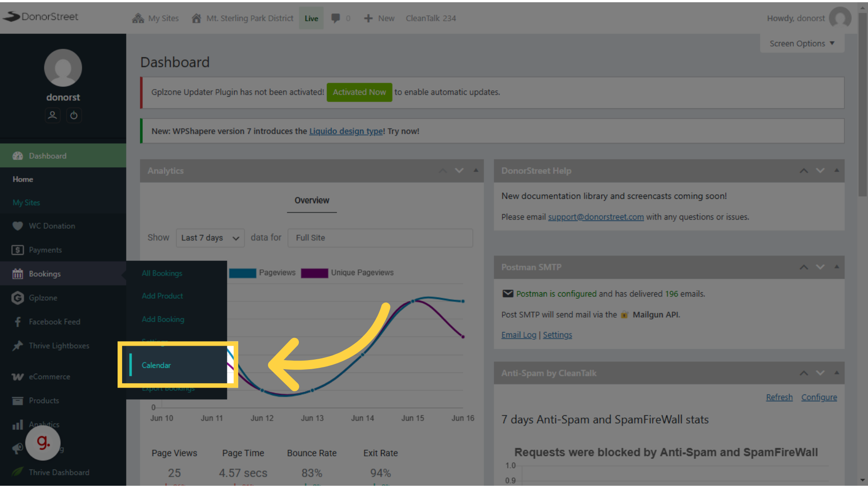The width and height of the screenshot is (868, 488).
Task: Open All Bookings submenu item
Action: coord(162,273)
